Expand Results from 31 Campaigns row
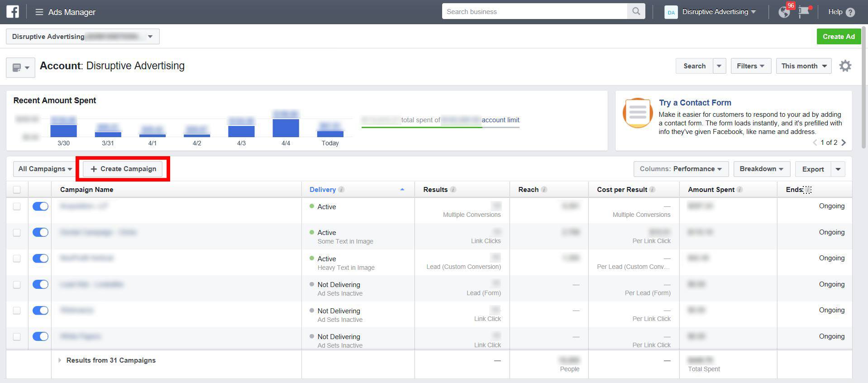 59,360
